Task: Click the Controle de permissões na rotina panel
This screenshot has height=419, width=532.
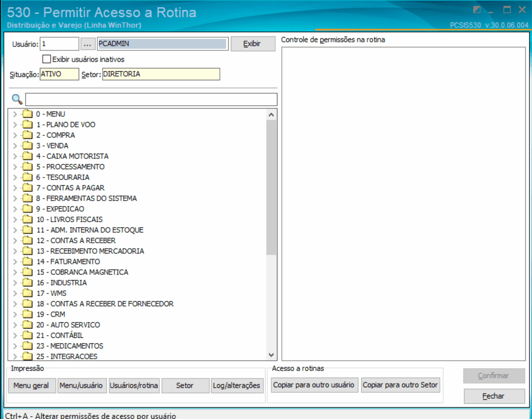Action: point(403,204)
